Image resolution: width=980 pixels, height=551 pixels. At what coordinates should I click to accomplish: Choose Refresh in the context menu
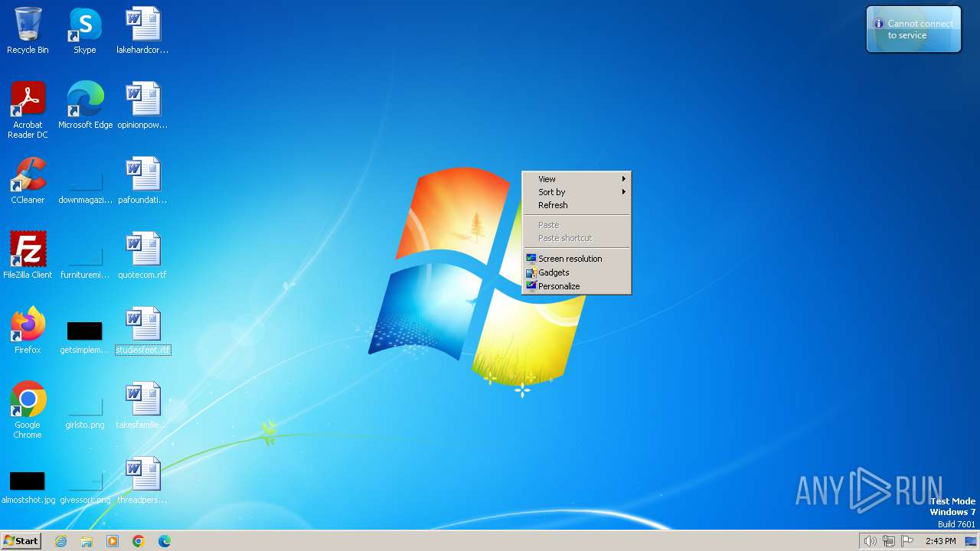[x=577, y=205]
